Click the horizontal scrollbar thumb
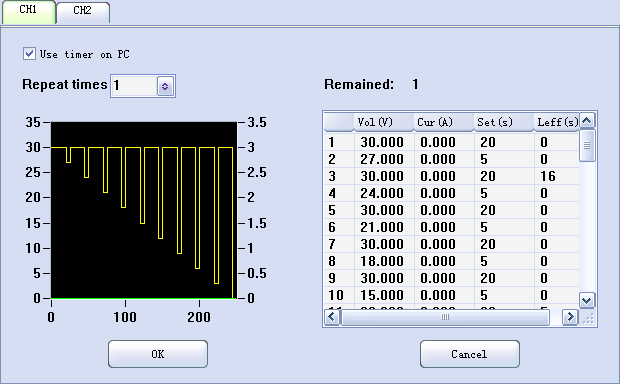Image resolution: width=620 pixels, height=384 pixels. [x=445, y=317]
